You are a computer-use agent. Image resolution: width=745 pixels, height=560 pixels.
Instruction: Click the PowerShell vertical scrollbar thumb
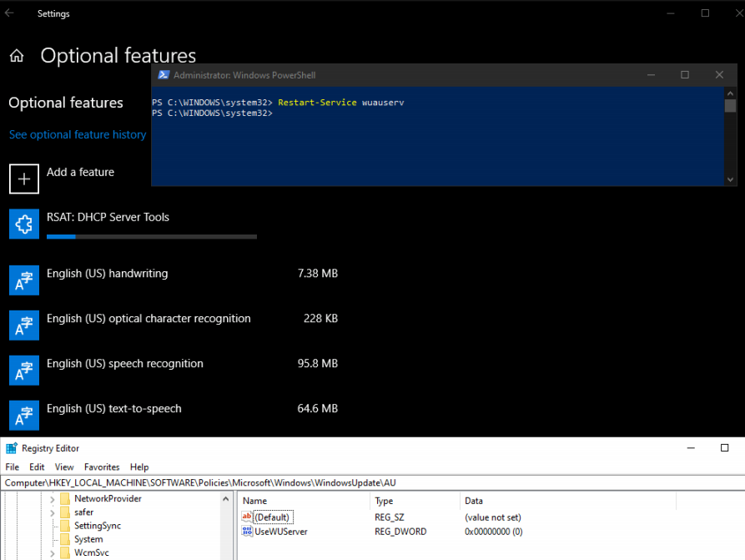[x=730, y=105]
